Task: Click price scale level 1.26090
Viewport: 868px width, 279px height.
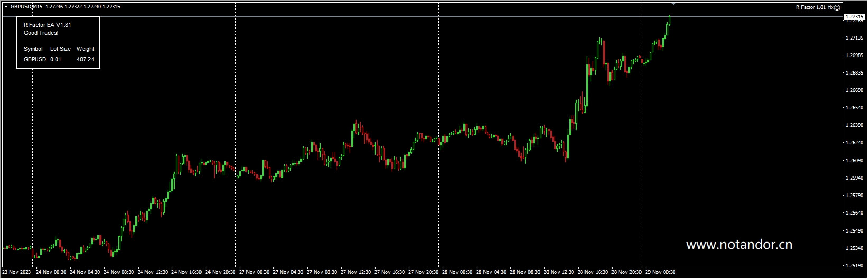Action: tap(855, 161)
